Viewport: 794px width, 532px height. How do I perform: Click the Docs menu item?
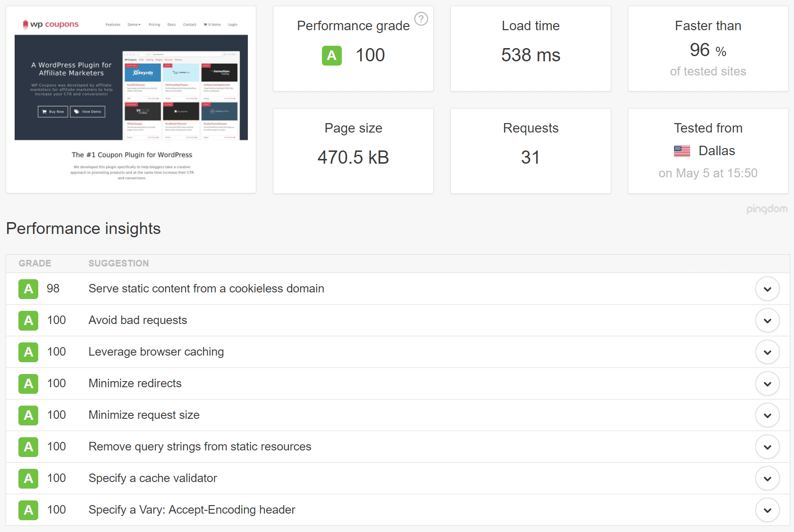pos(171,25)
